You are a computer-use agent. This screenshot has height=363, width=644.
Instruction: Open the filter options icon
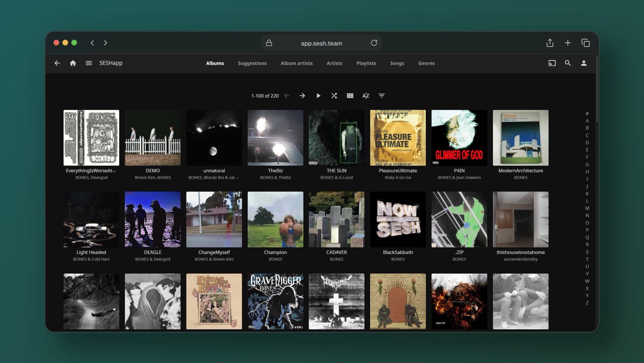pos(382,96)
